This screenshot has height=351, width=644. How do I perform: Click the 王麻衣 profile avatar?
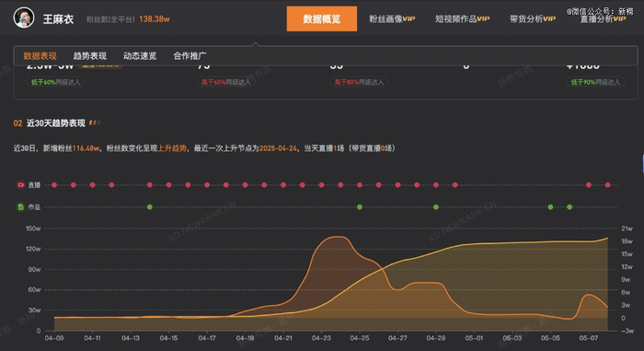(24, 18)
